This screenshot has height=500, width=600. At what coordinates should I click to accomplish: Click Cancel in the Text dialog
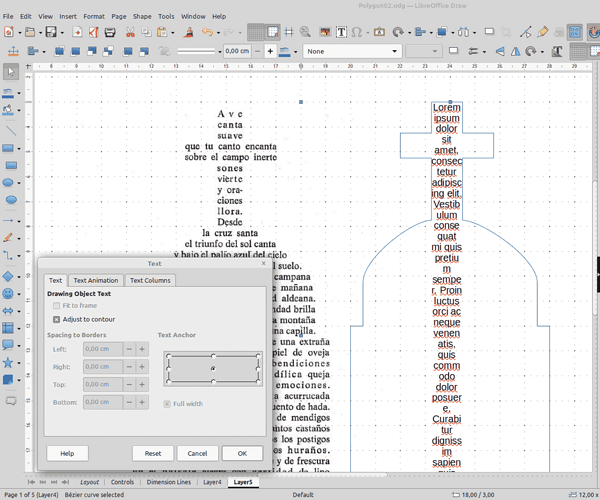(197, 453)
